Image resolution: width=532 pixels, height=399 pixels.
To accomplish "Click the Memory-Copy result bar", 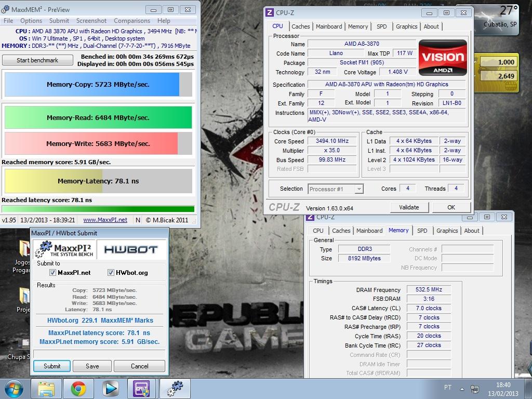I will (98, 85).
